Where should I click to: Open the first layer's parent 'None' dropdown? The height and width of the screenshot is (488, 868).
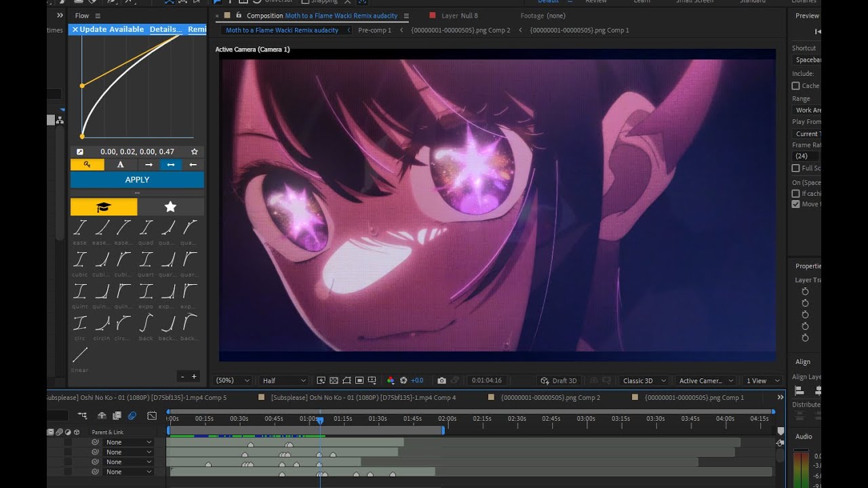coord(129,443)
